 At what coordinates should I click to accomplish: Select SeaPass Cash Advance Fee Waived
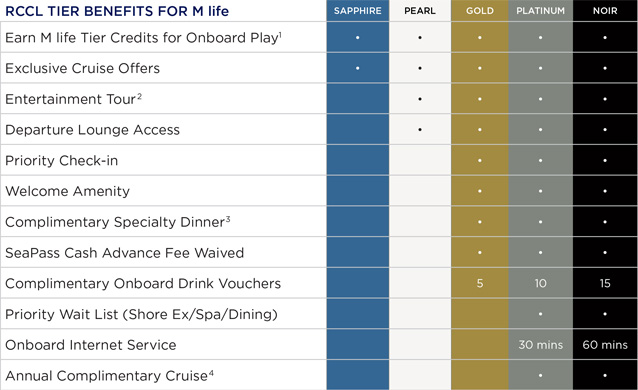[x=125, y=252]
